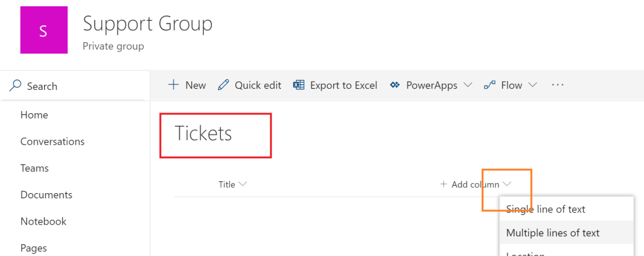Choose Multiple lines of text option
The height and width of the screenshot is (256, 644).
click(x=553, y=233)
